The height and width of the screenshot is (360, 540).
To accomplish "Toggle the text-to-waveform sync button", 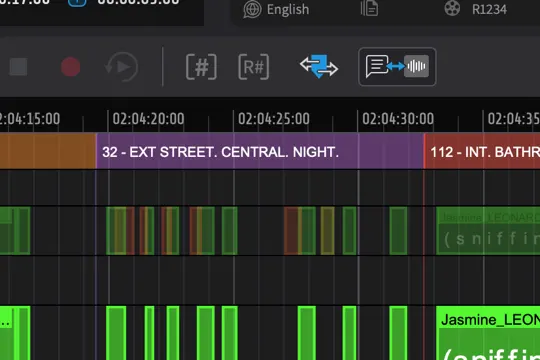I will click(397, 66).
